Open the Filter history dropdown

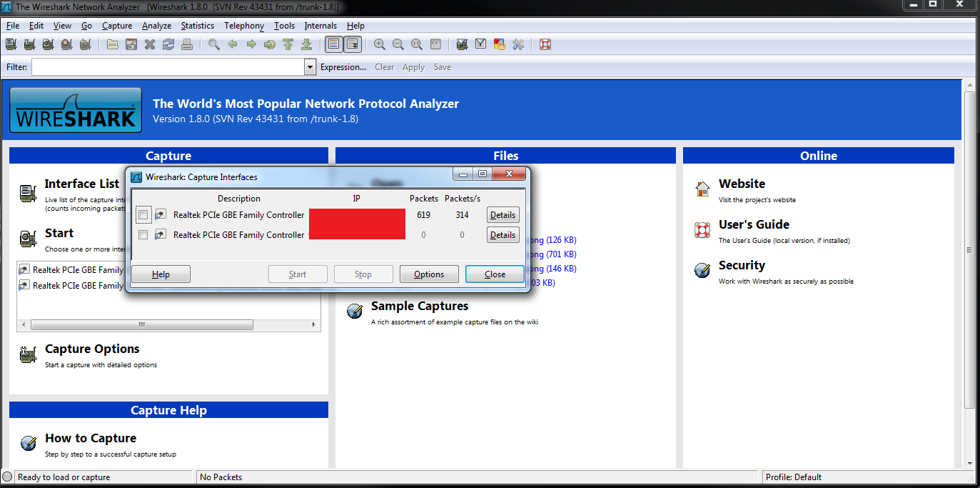[309, 66]
